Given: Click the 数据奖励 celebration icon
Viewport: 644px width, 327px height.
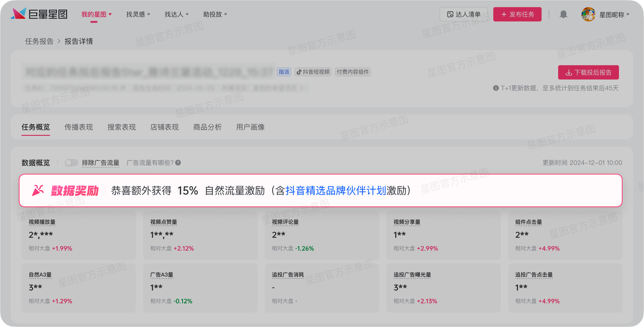Looking at the screenshot, I should 38,191.
